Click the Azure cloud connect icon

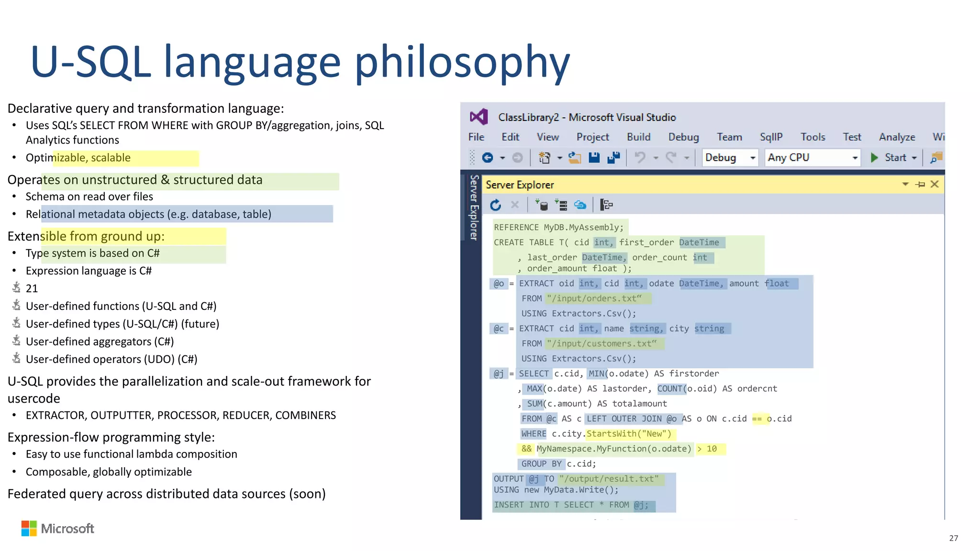click(x=580, y=205)
